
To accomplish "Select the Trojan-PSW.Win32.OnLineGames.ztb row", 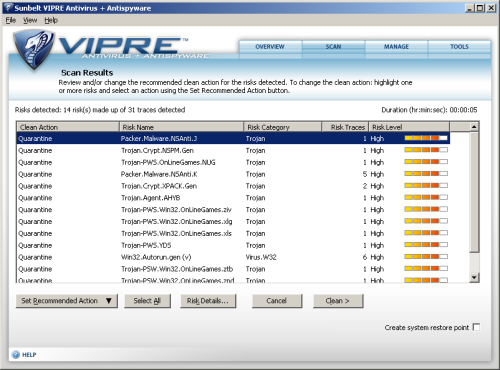I will click(233, 269).
